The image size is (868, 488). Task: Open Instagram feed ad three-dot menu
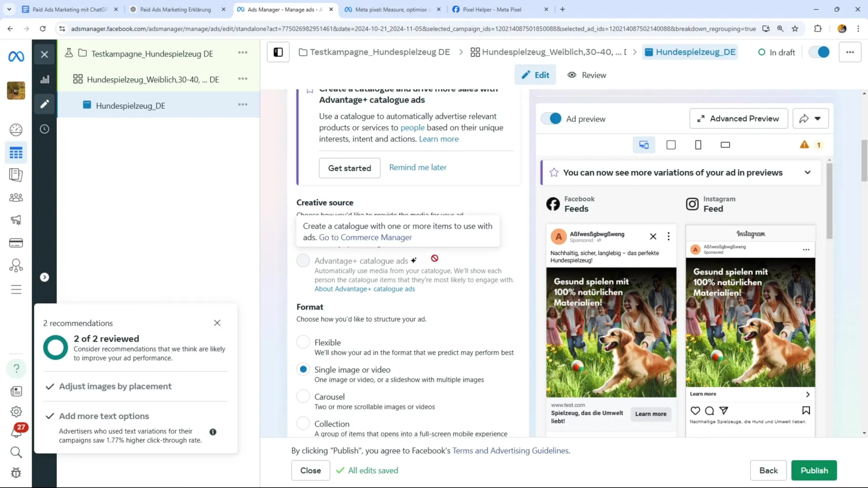[806, 250]
